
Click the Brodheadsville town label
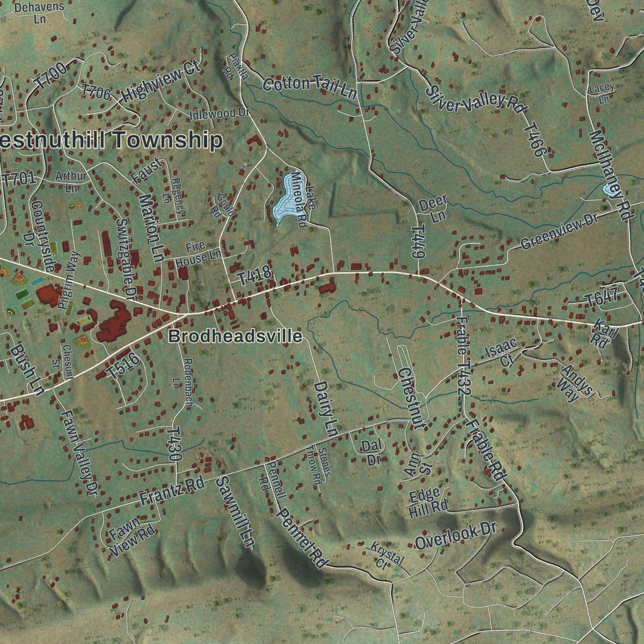point(235,336)
